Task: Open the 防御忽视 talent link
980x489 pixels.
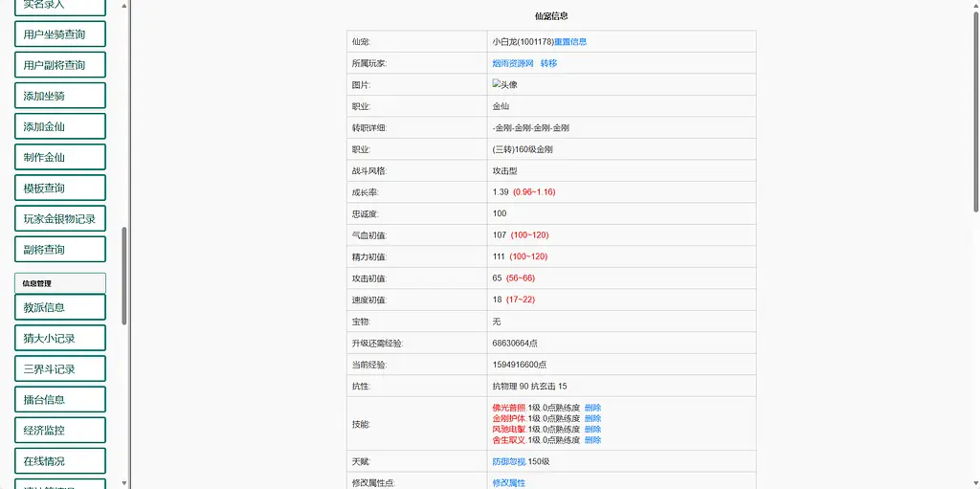Action: (509, 461)
